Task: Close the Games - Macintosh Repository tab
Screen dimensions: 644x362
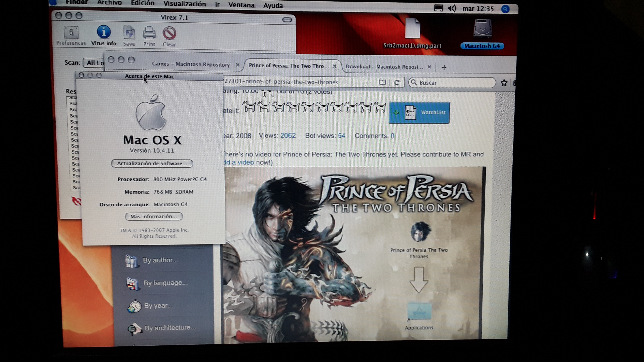Action: [238, 65]
